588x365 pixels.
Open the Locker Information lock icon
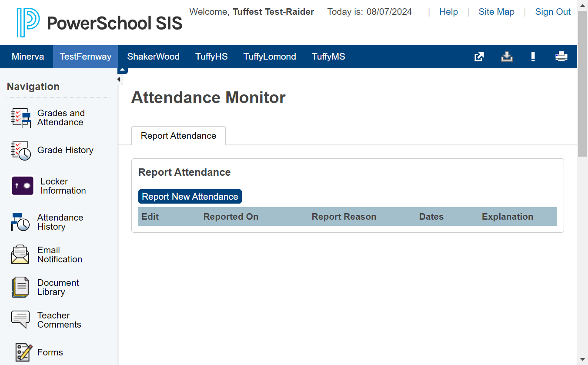(23, 186)
